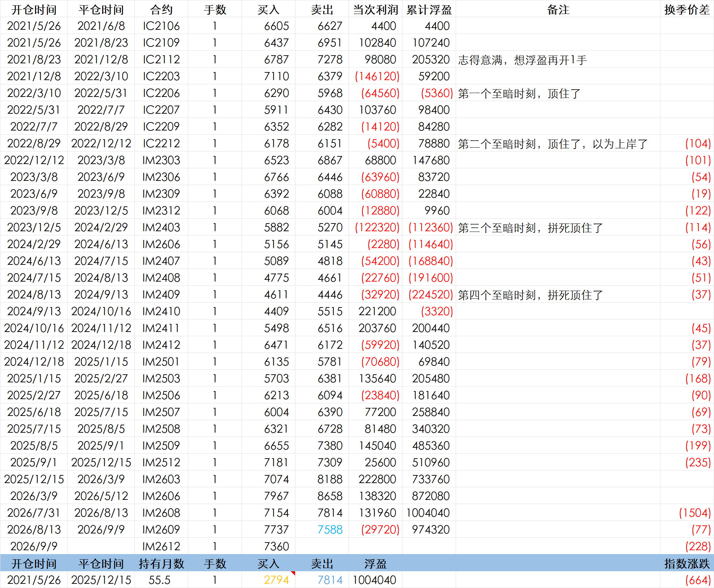Click the red comment indicator triangle
Image resolution: width=714 pixels, height=588 pixels.
pyautogui.click(x=293, y=573)
